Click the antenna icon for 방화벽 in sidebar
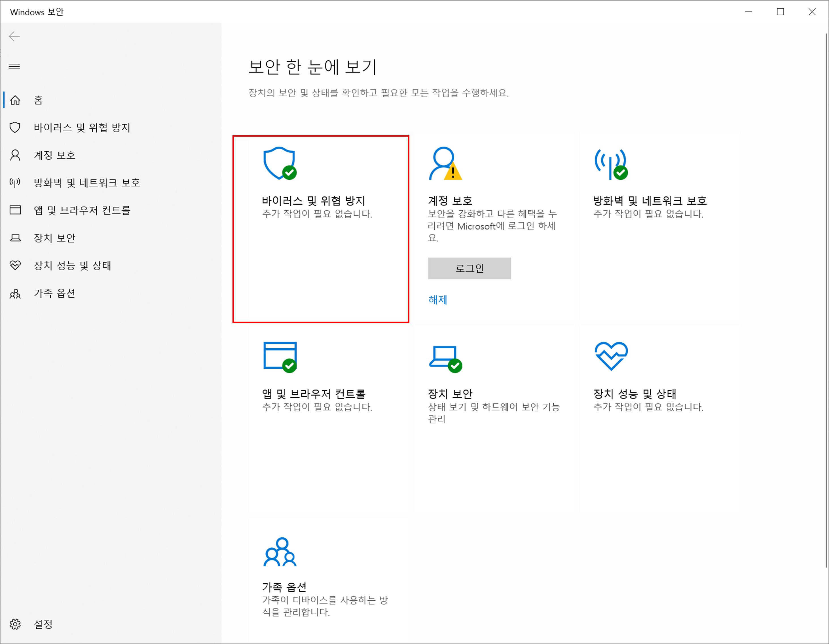This screenshot has height=644, width=829. click(x=15, y=183)
